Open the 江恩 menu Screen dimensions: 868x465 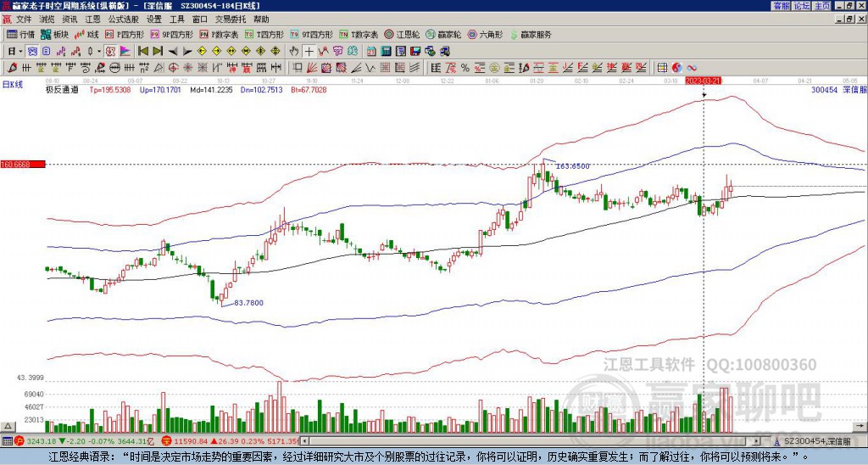(93, 20)
